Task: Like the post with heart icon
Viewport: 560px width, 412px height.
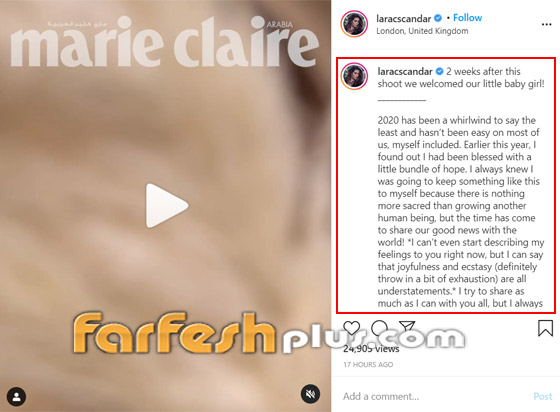Action: click(351, 328)
